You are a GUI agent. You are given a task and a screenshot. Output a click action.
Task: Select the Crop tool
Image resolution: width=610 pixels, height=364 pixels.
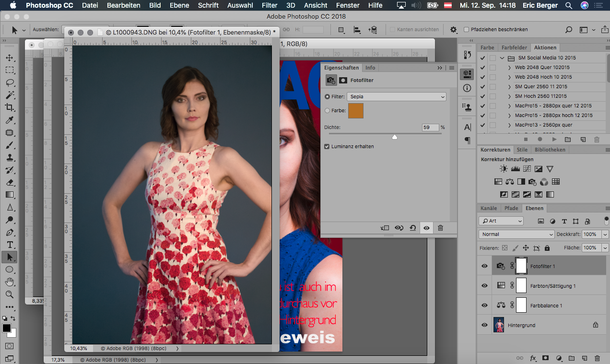coord(10,107)
